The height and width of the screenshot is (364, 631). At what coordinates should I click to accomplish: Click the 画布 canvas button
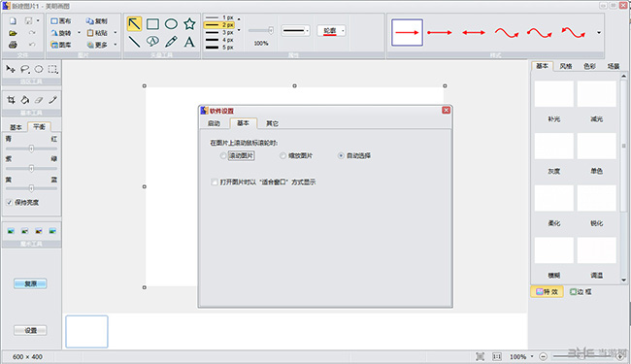[61, 21]
